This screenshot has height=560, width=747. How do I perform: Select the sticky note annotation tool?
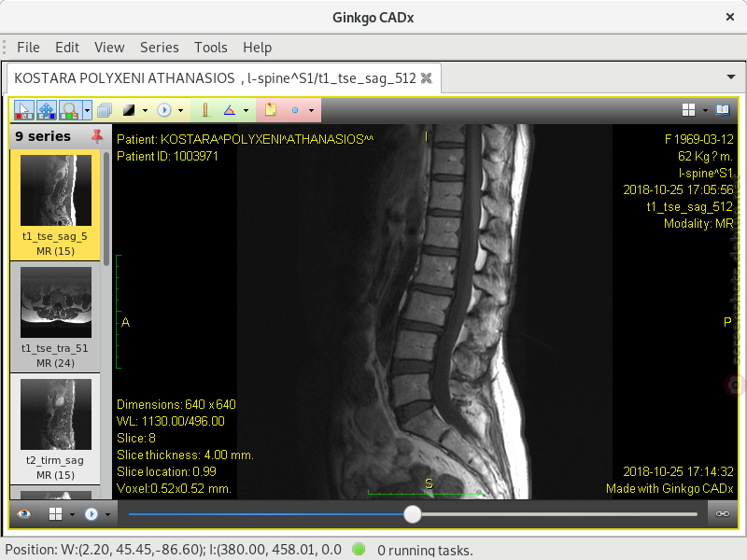(x=271, y=110)
